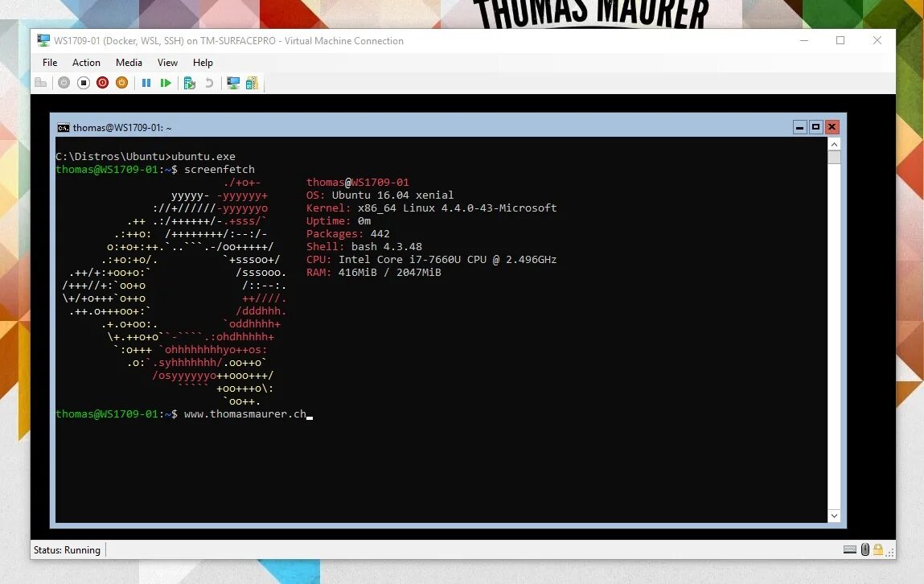Click the VM Connection title bar icon
Screen dimensions: 924x584
point(43,41)
